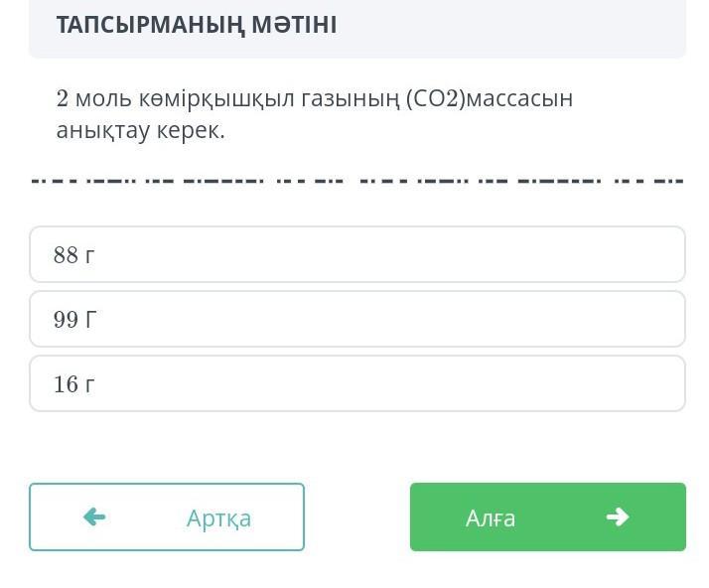Select the 16 г answer option
This screenshot has height=588, width=709.
pyautogui.click(x=356, y=383)
